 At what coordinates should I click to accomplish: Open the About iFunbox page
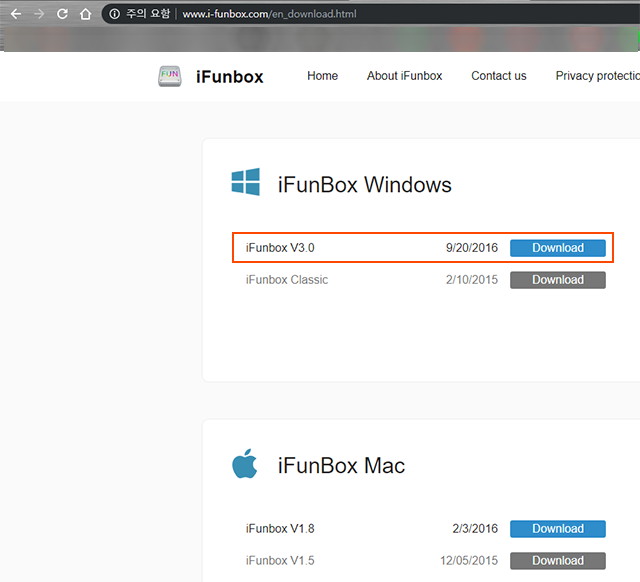[x=404, y=76]
